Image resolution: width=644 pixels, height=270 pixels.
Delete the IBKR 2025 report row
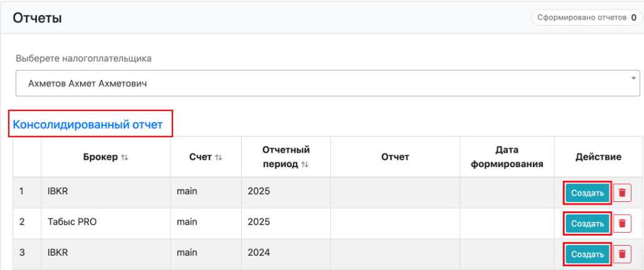pos(622,193)
